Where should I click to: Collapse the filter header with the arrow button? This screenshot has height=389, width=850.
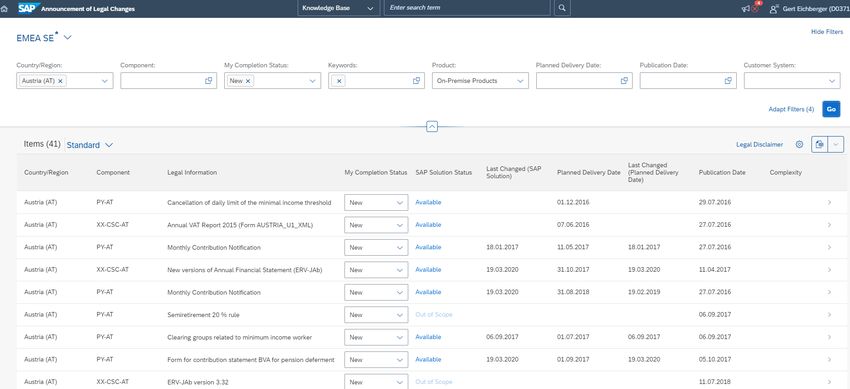pos(432,126)
